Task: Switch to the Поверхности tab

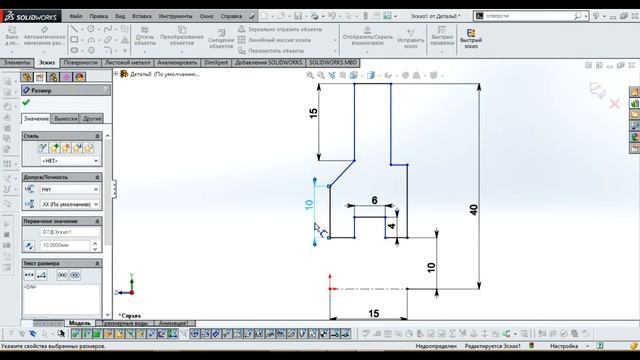Action: pos(81,63)
